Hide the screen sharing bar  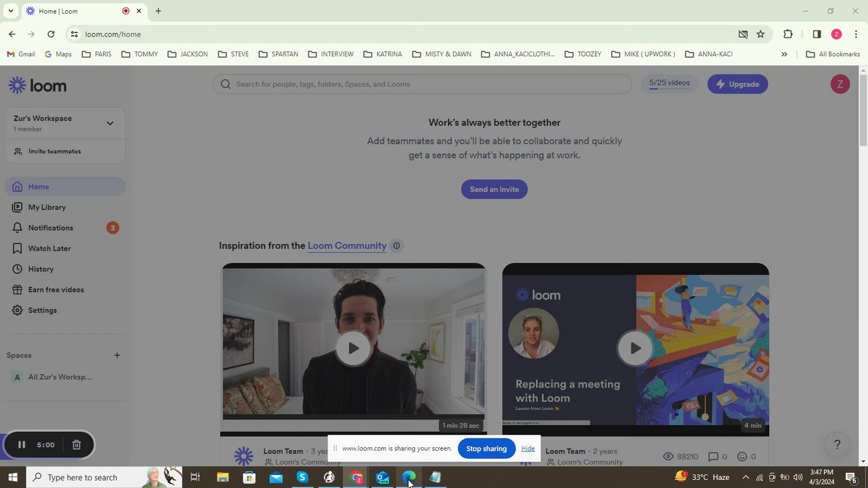pyautogui.click(x=528, y=449)
